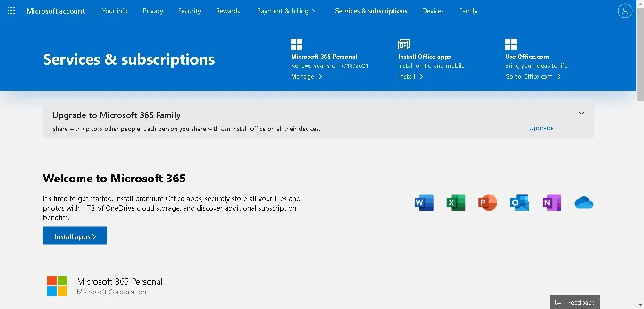Click the Welcome to Microsoft 365 heading
Viewport: 644px width, 309px height.
pos(114,179)
